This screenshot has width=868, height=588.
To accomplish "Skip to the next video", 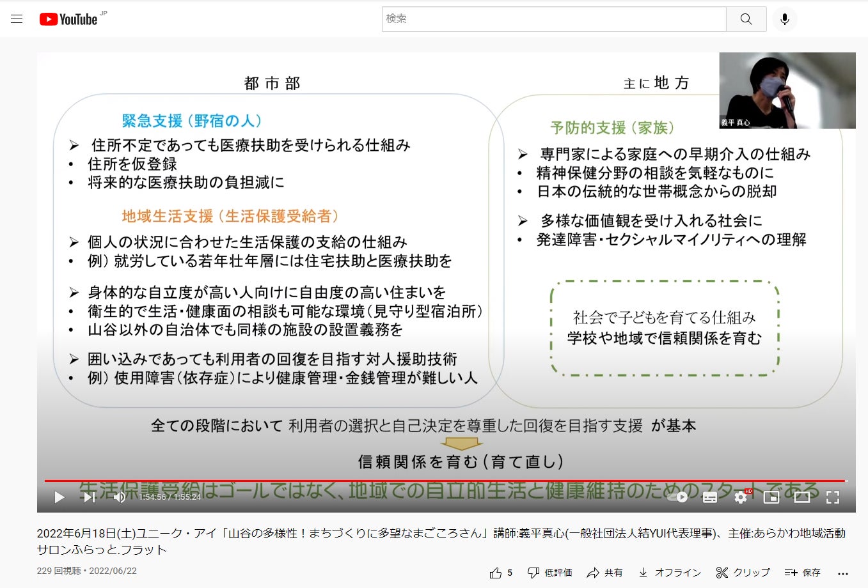I will 90,497.
